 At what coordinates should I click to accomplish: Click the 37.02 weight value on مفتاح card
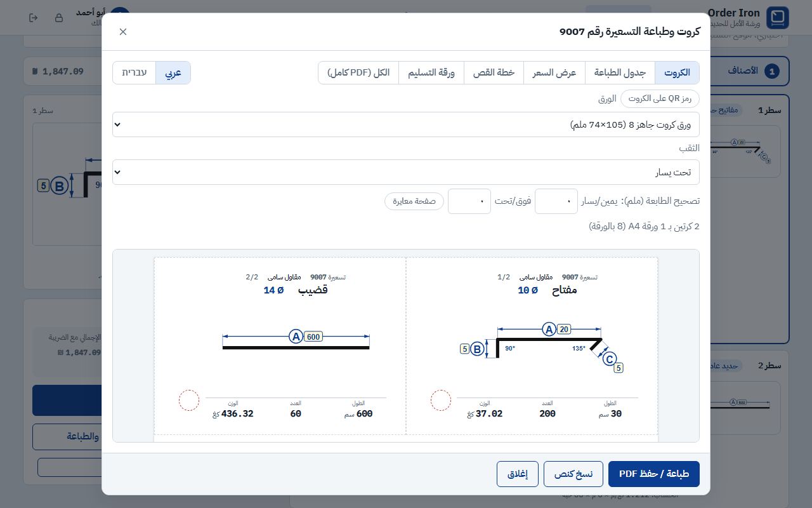click(488, 414)
